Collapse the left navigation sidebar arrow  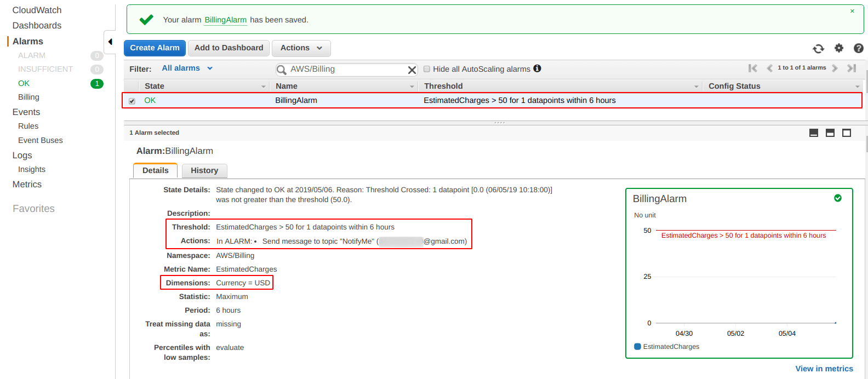tap(110, 42)
